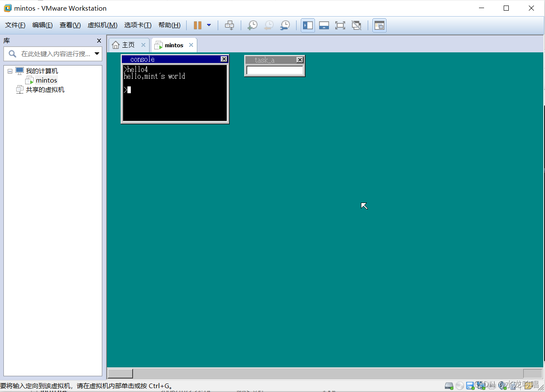The image size is (545, 392).
Task: Send Ctrl+Alt+Del to the virtual machine
Action: coord(229,25)
